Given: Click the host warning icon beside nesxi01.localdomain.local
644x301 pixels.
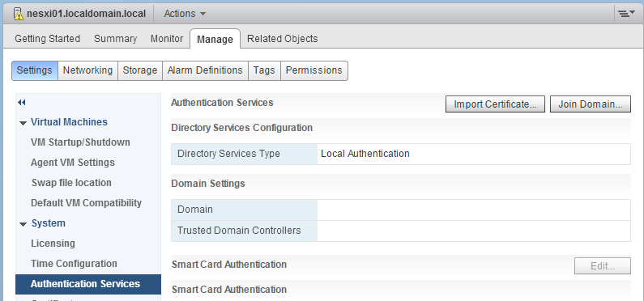Looking at the screenshot, I should point(19,14).
